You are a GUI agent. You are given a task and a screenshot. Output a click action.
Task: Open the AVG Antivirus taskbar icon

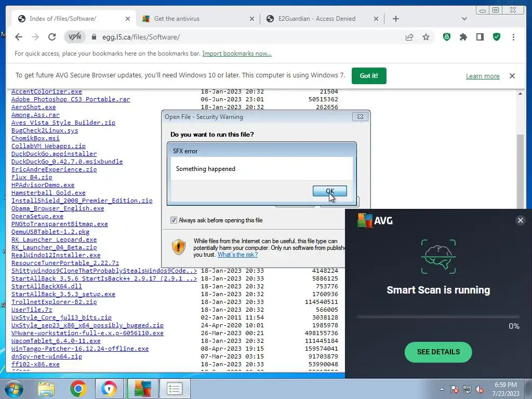click(142, 389)
